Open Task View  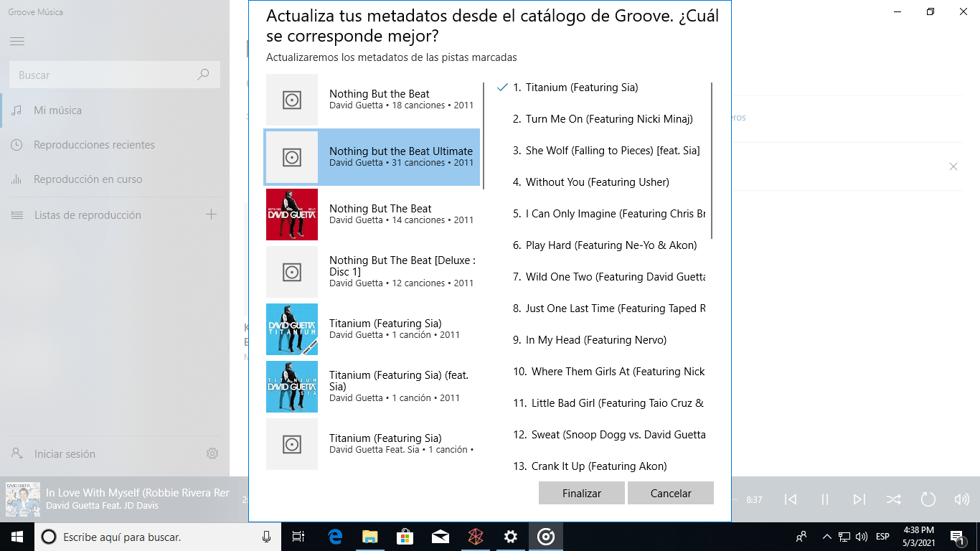[x=298, y=537]
